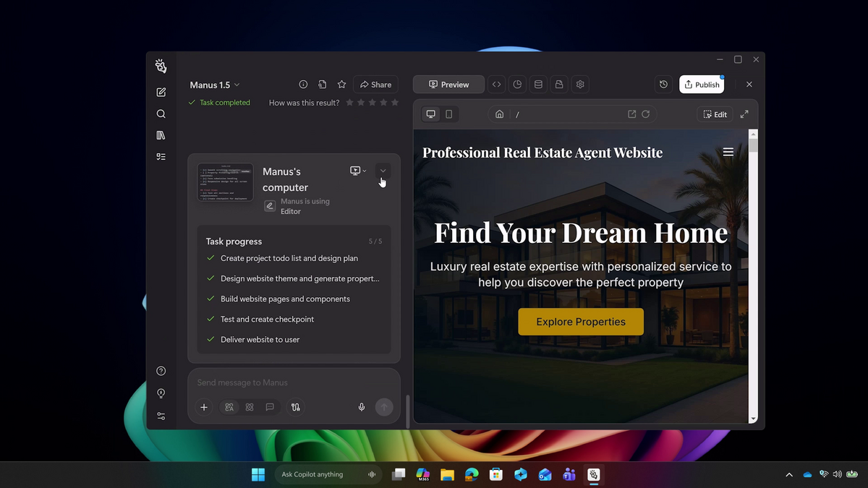Open the Manus 1.5 model dropdown

coord(215,85)
